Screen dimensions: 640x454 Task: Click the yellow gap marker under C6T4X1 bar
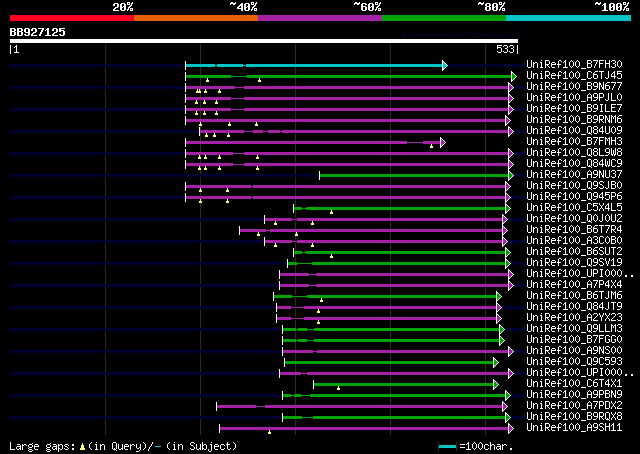tap(338, 388)
